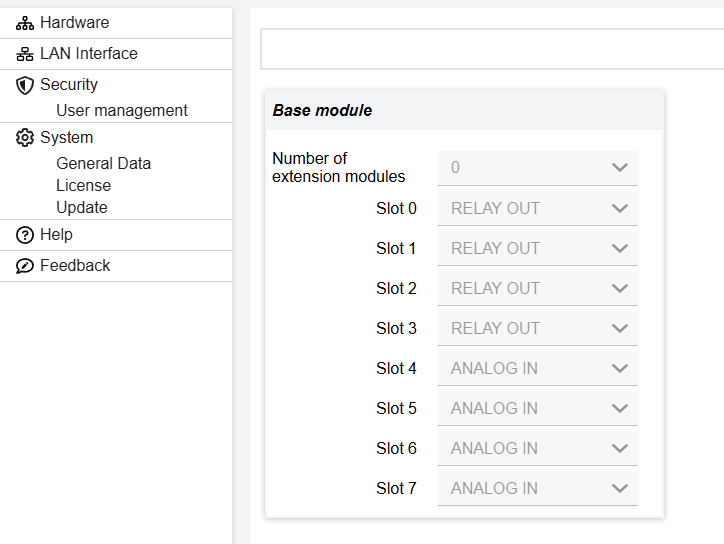Viewport: 724px width, 544px height.
Task: Select the Slot 6 ANALOG IN combo box
Action: point(537,448)
